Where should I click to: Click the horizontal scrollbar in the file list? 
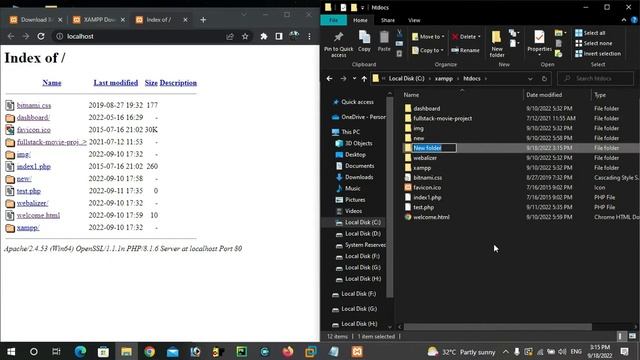click(497, 327)
